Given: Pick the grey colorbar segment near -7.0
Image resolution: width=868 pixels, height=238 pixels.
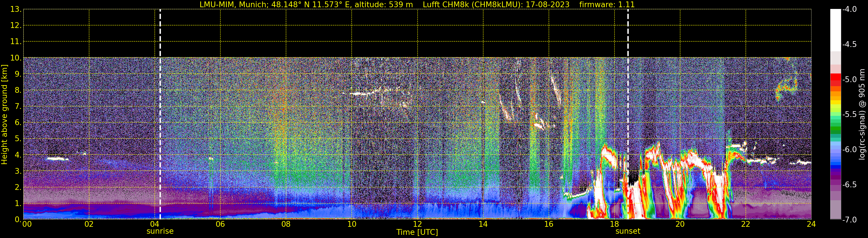Looking at the screenshot, I should tap(836, 210).
